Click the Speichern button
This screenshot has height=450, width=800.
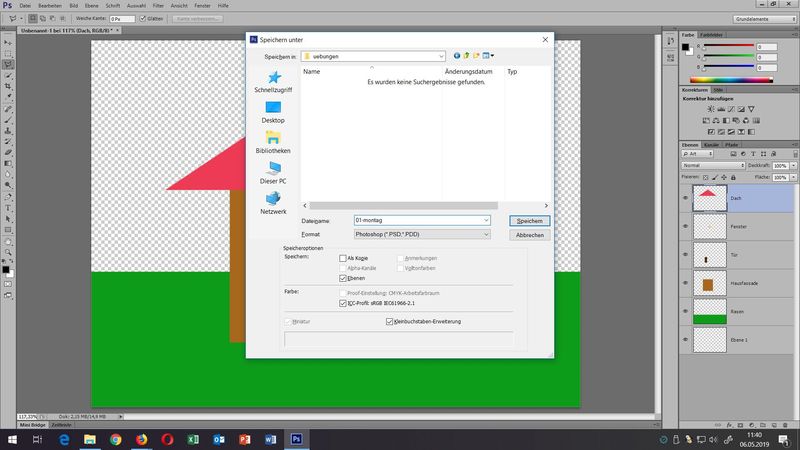click(x=530, y=221)
